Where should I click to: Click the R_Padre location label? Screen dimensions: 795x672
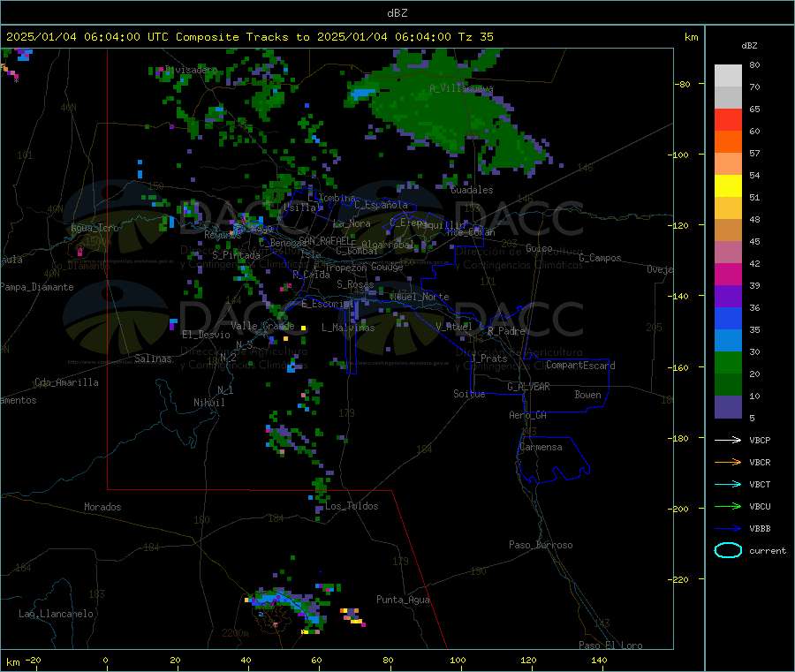tap(506, 331)
